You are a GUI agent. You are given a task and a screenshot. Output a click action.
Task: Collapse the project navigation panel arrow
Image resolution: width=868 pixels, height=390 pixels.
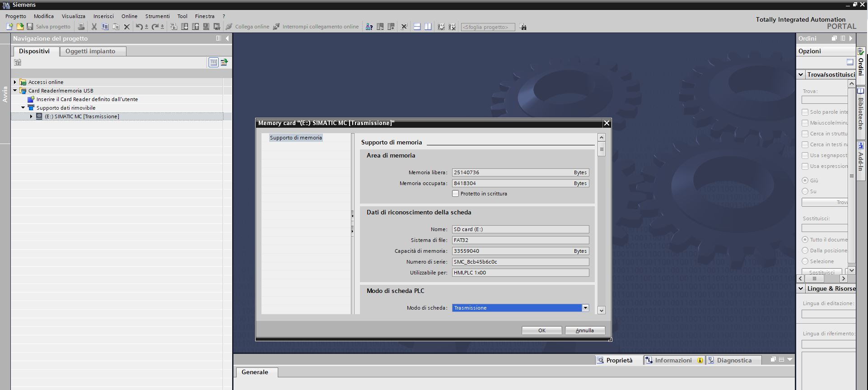tap(227, 38)
